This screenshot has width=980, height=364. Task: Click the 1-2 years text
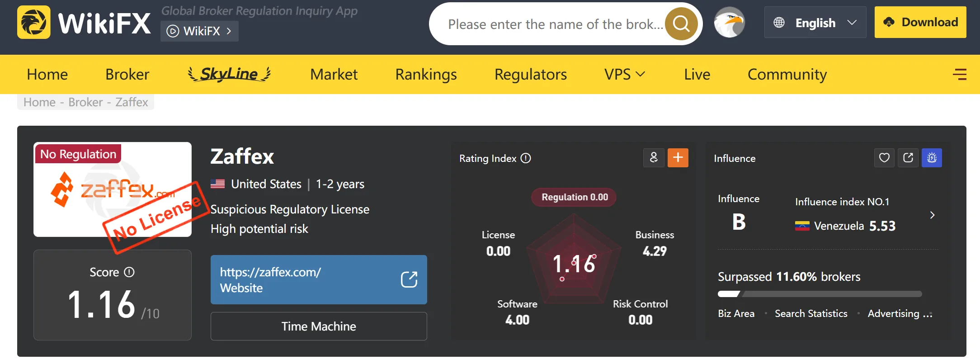[340, 184]
